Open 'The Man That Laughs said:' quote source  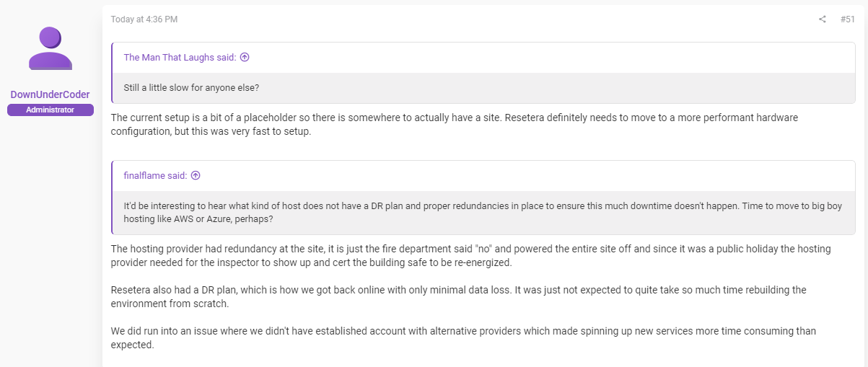[180, 58]
